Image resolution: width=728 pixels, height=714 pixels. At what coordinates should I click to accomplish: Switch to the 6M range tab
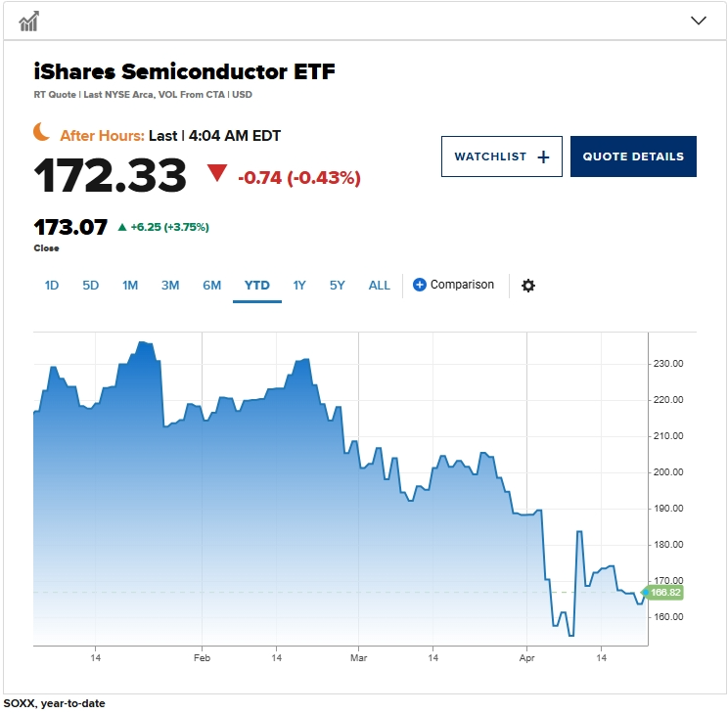(211, 285)
